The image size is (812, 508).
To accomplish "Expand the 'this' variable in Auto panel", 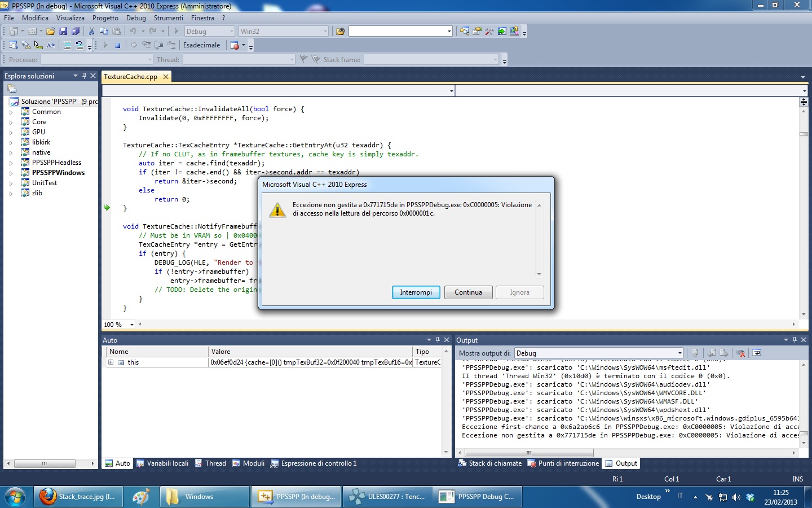I will (x=111, y=362).
